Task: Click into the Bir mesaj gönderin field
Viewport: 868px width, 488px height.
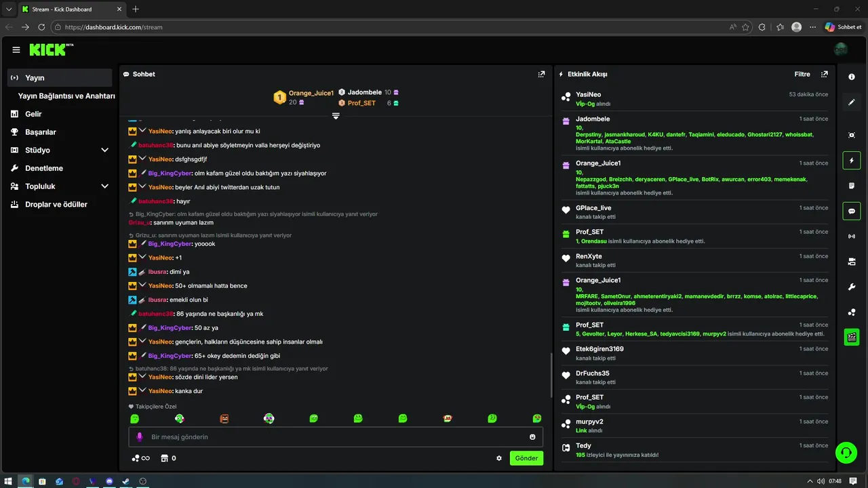Action: 336,437
